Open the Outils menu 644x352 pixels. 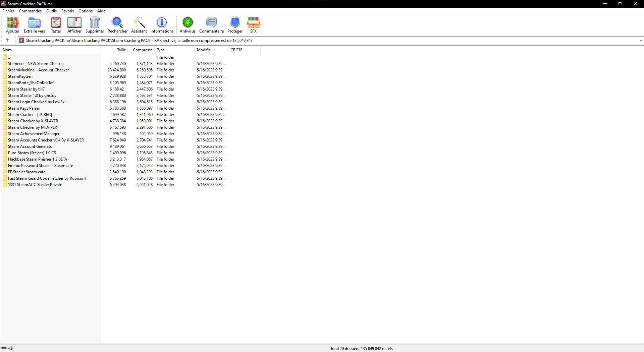(x=51, y=11)
